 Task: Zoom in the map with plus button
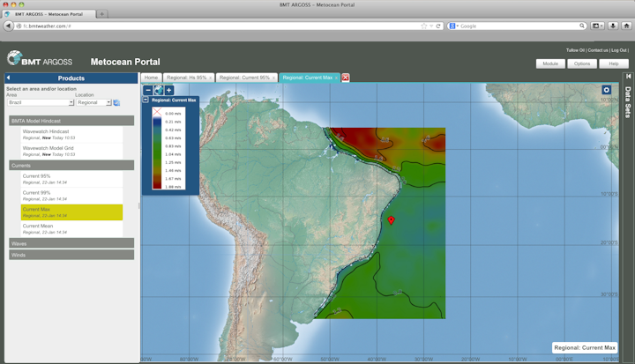click(x=168, y=90)
